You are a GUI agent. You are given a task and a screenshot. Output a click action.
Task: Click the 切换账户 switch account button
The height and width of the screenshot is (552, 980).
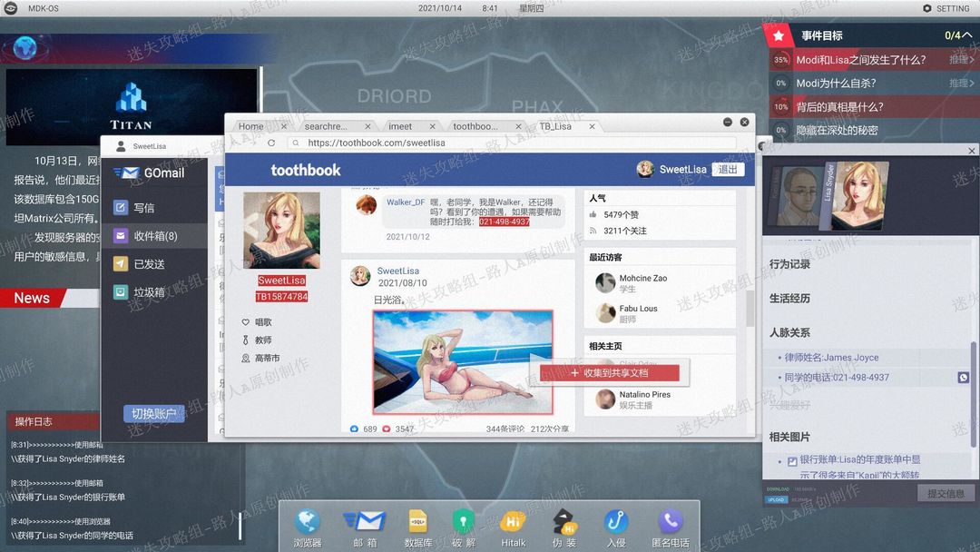point(153,414)
